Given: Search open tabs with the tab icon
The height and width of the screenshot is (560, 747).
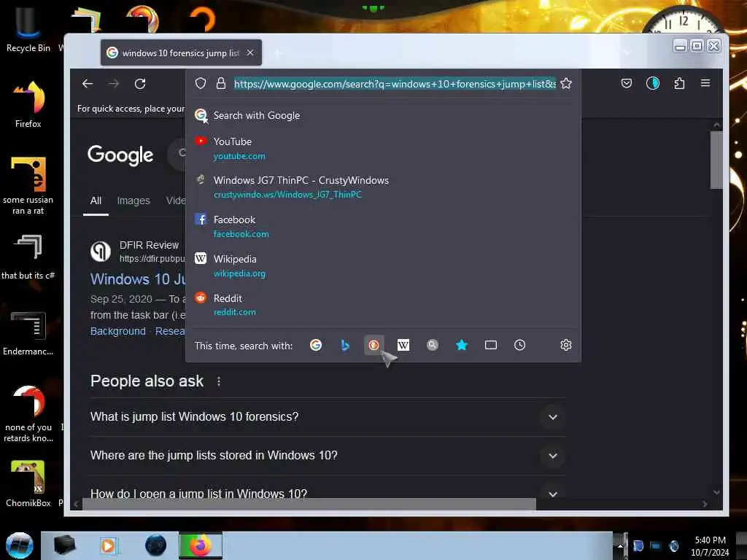Looking at the screenshot, I should pos(491,345).
